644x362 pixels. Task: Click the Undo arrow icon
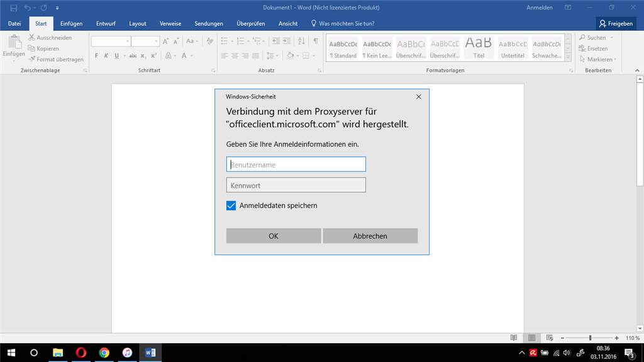pos(27,8)
